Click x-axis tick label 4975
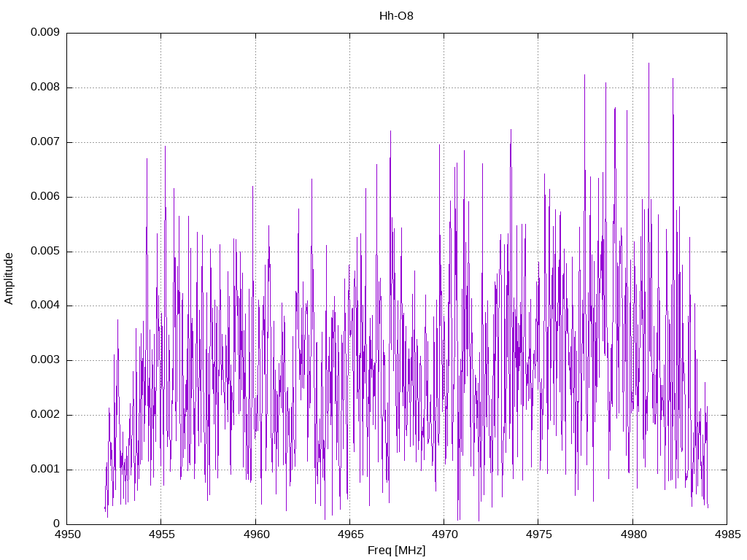This screenshot has height=560, width=747. pos(539,534)
